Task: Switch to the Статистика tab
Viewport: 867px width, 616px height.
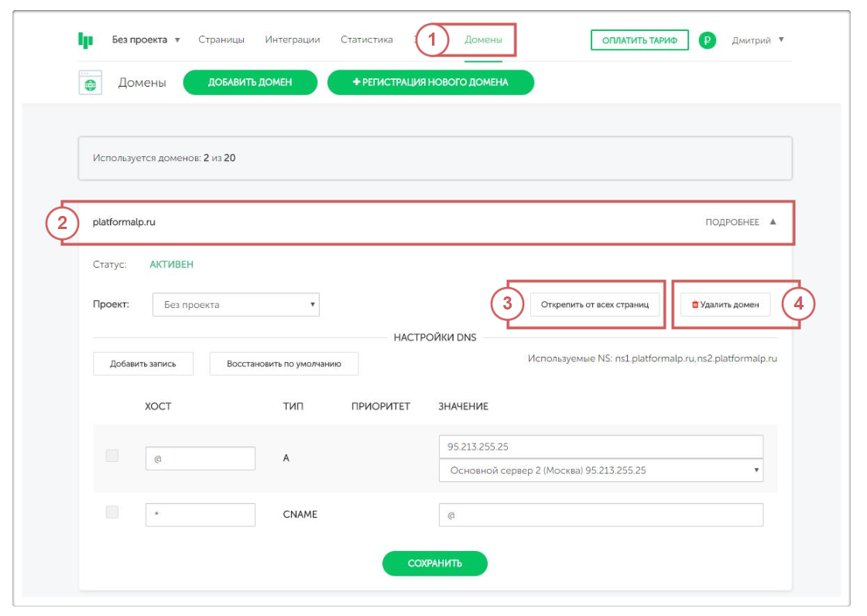Action: tap(366, 40)
